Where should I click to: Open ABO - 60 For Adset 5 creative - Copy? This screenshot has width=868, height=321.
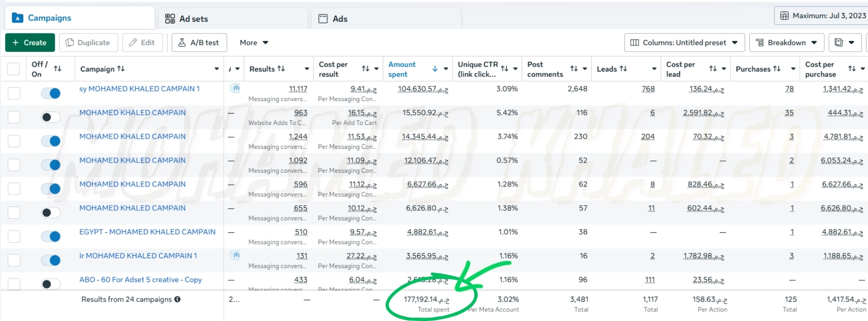(141, 280)
